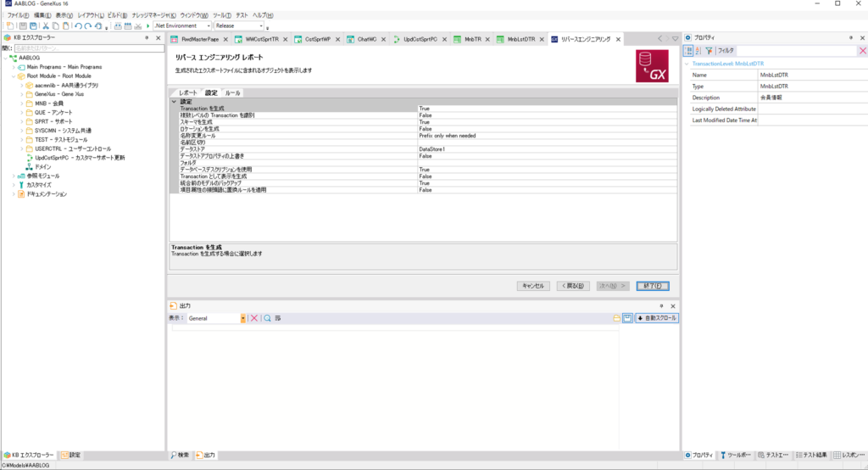This screenshot has height=470, width=868.
Task: Open the document tab list dropdown arrow
Action: [x=676, y=39]
